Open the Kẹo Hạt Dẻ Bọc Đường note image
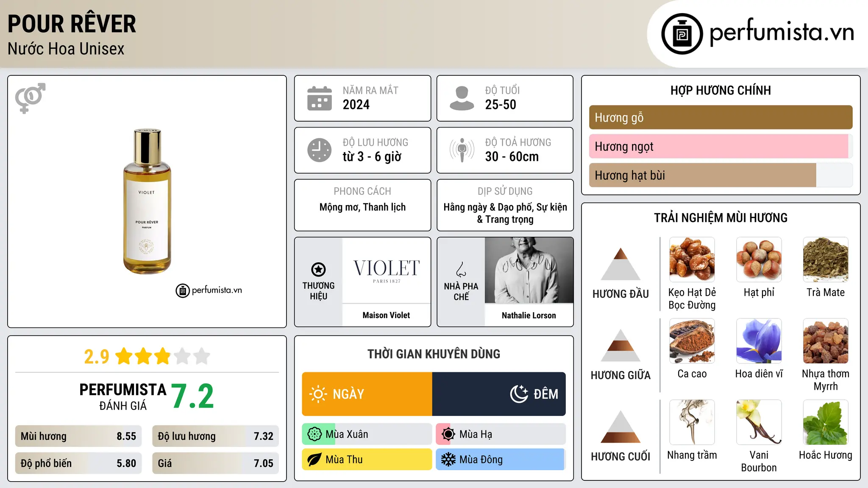 tap(692, 260)
